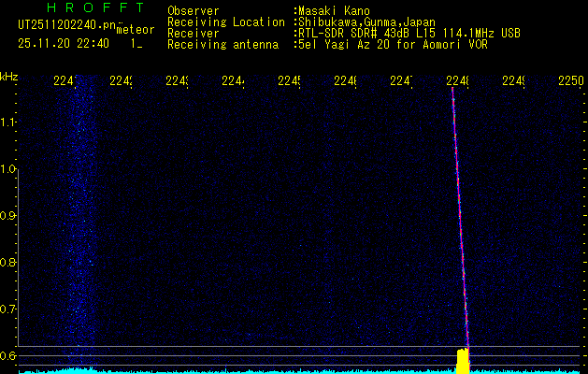
Task: Click the yellow peak in power graph
Action: (x=462, y=361)
